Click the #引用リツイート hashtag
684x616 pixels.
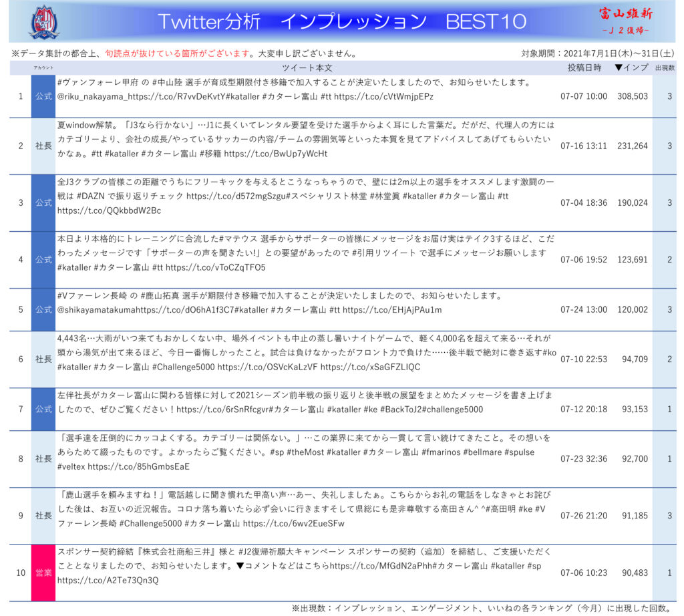384,253
